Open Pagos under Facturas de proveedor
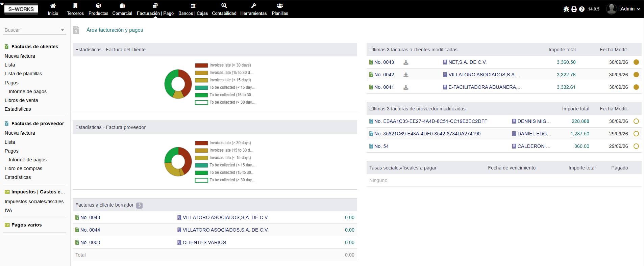The image size is (644, 266). pos(11,151)
